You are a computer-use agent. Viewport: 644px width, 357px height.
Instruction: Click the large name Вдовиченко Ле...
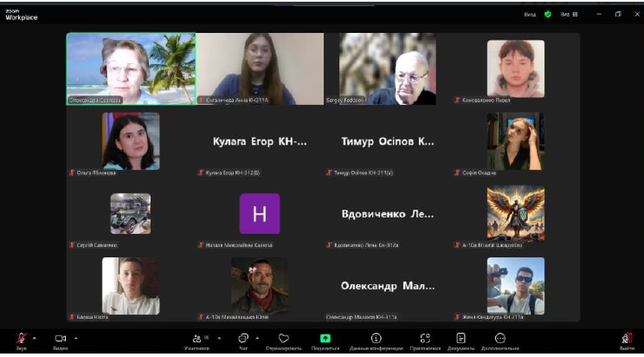387,214
